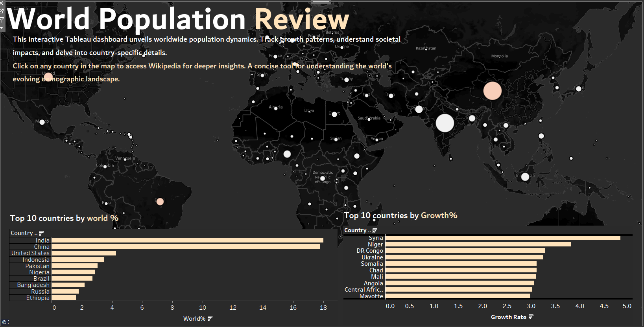Click Country sort icon in world % chart
The height and width of the screenshot is (327, 644).
click(41, 233)
